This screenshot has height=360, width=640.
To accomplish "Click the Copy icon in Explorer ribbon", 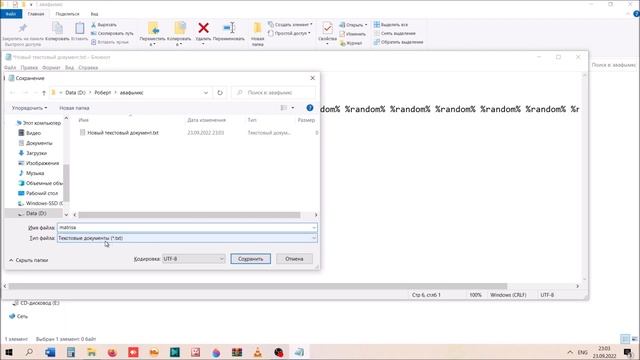I will pyautogui.click(x=57, y=28).
